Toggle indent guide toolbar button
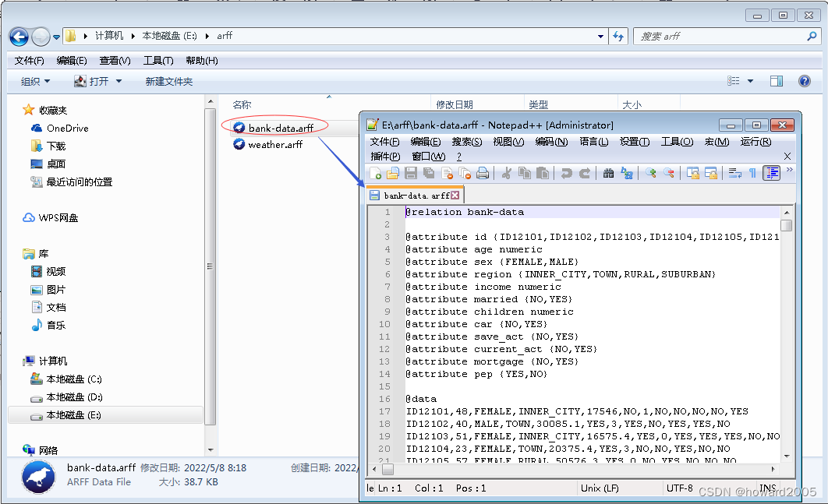Screen dimensions: 828x504 point(772,173)
